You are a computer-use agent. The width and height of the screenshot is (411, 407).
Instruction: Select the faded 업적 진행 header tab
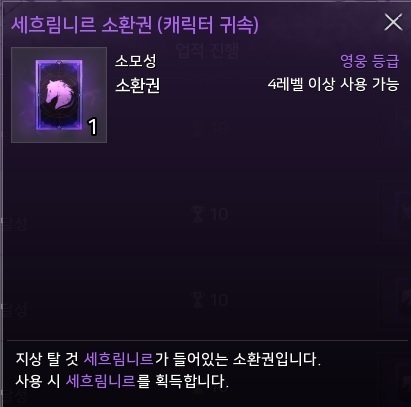(207, 51)
